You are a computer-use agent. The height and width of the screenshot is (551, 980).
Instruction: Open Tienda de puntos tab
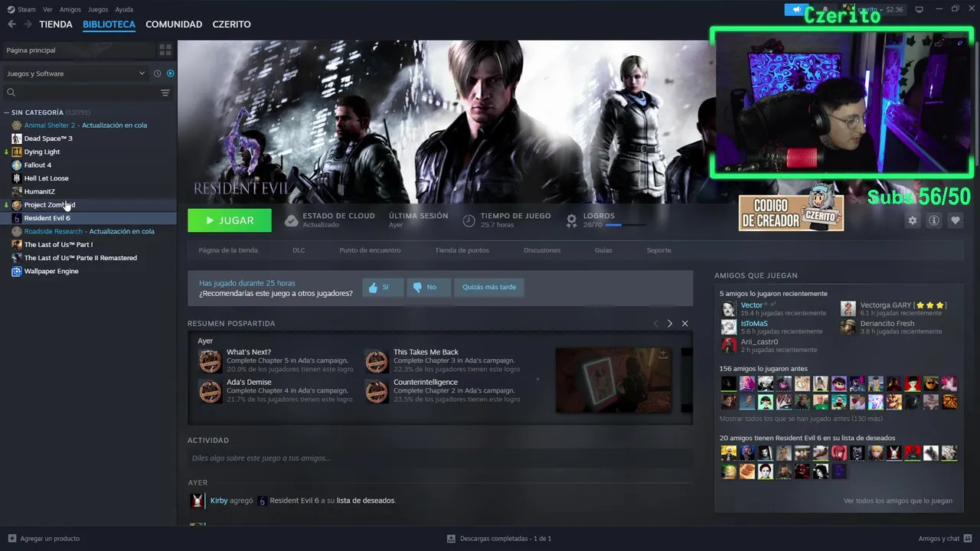[462, 250]
